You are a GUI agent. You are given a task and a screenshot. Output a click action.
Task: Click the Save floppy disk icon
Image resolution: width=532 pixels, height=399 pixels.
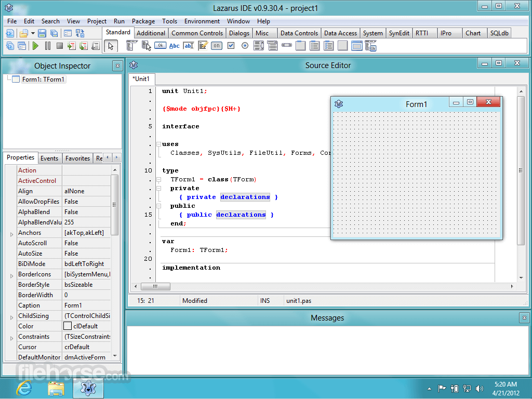(x=42, y=33)
